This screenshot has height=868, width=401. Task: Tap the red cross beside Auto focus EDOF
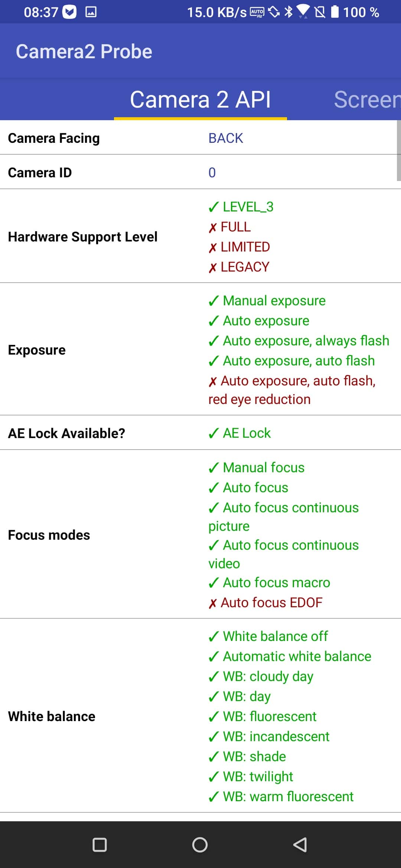pyautogui.click(x=212, y=604)
